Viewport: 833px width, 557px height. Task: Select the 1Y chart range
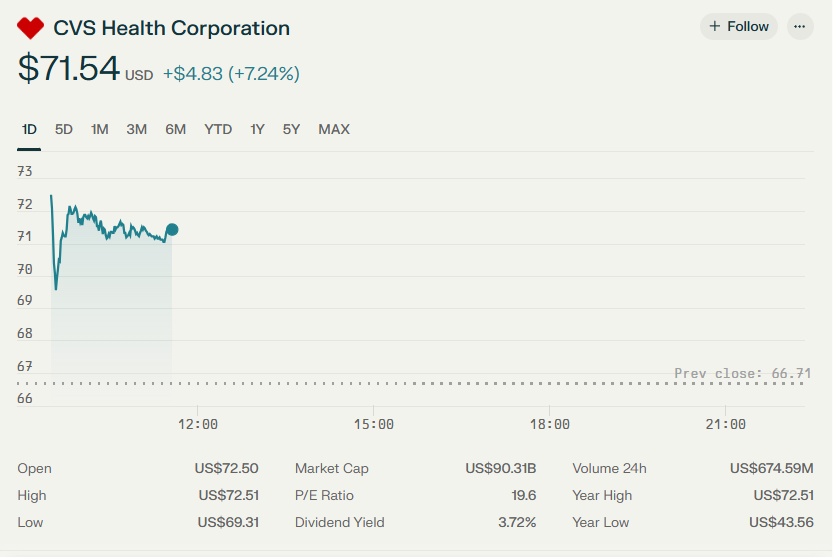(257, 129)
